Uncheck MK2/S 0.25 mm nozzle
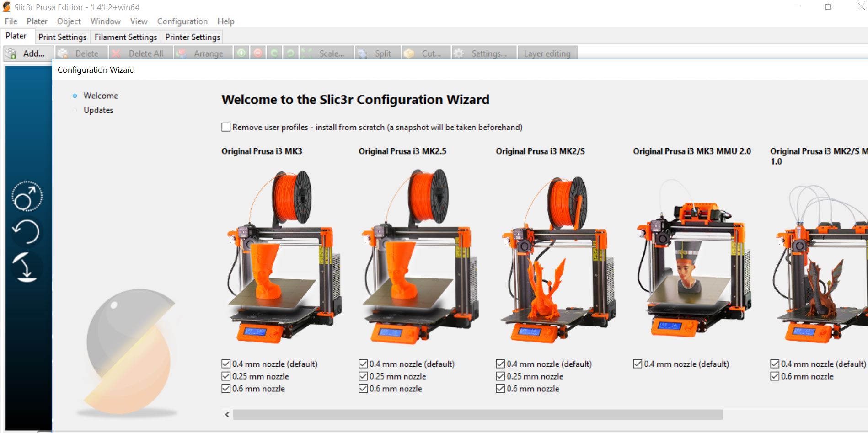This screenshot has height=433, width=868. [500, 376]
